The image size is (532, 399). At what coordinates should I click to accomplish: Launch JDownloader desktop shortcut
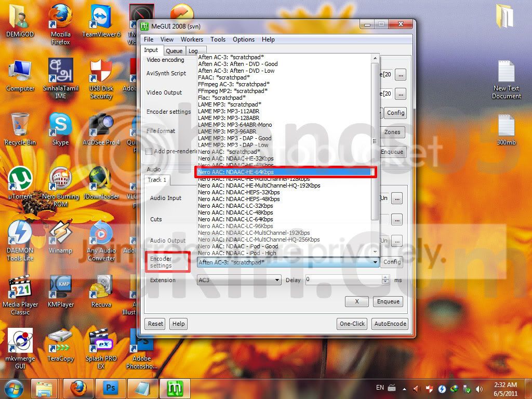(101, 183)
